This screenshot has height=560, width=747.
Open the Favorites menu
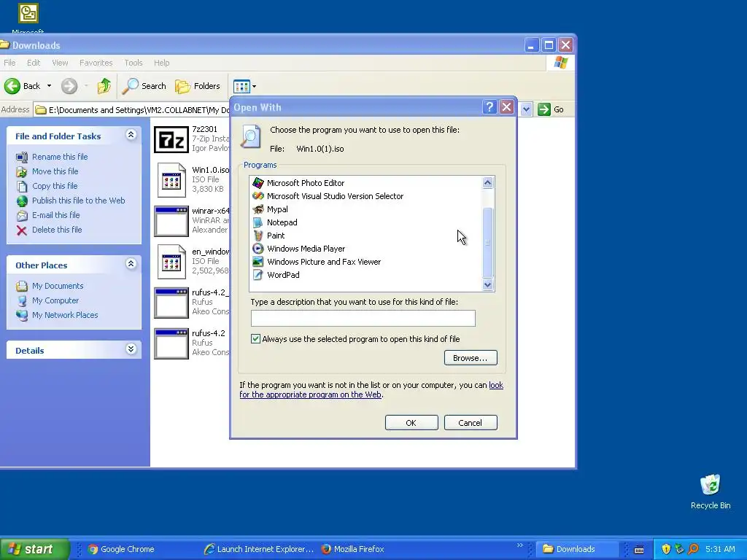96,63
